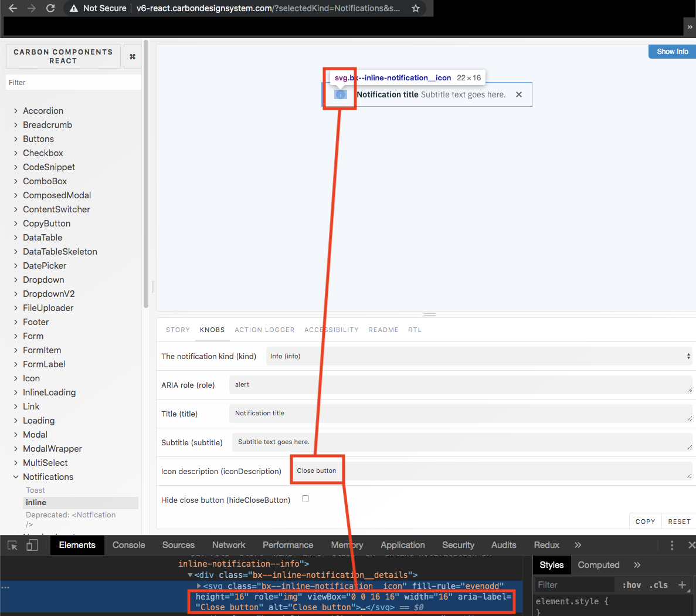Click the browser address bar URL

pyautogui.click(x=268, y=8)
